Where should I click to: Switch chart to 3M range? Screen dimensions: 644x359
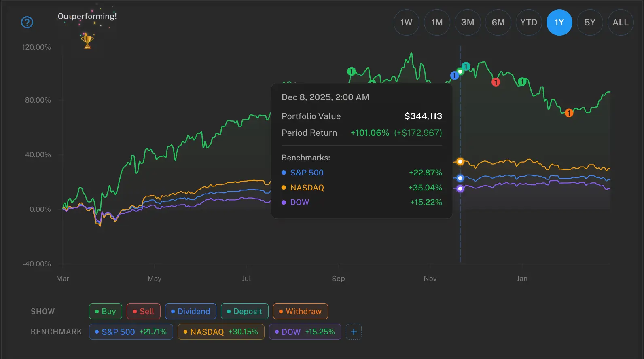tap(468, 23)
